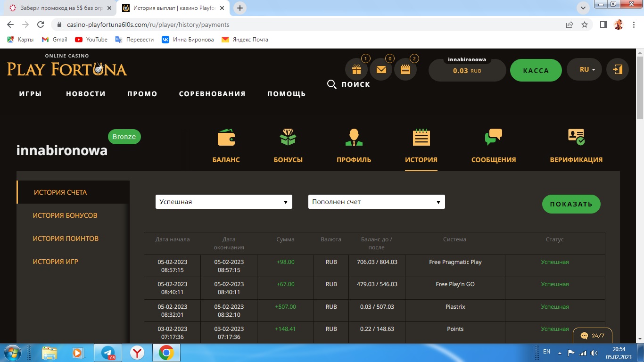Open the Перевести bookmark
The image size is (644, 362).
click(134, 40)
